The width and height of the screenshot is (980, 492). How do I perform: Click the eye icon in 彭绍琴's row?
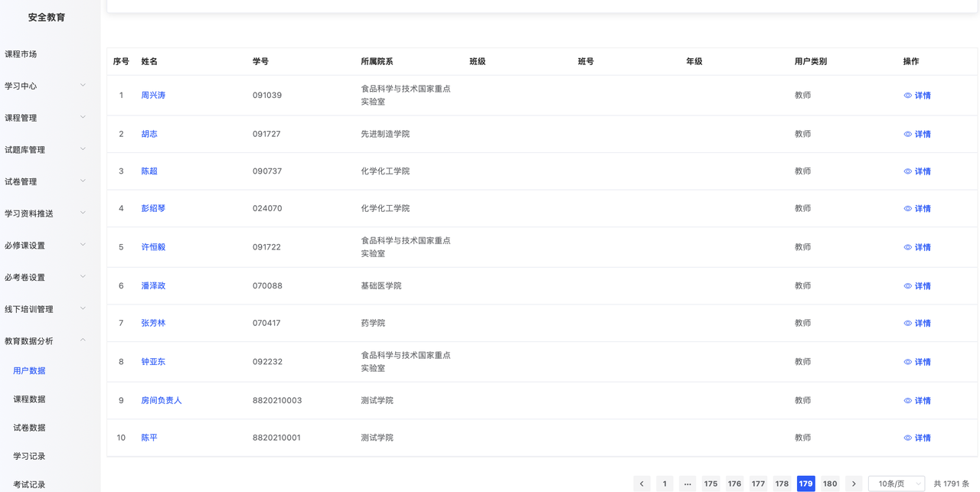coord(907,209)
